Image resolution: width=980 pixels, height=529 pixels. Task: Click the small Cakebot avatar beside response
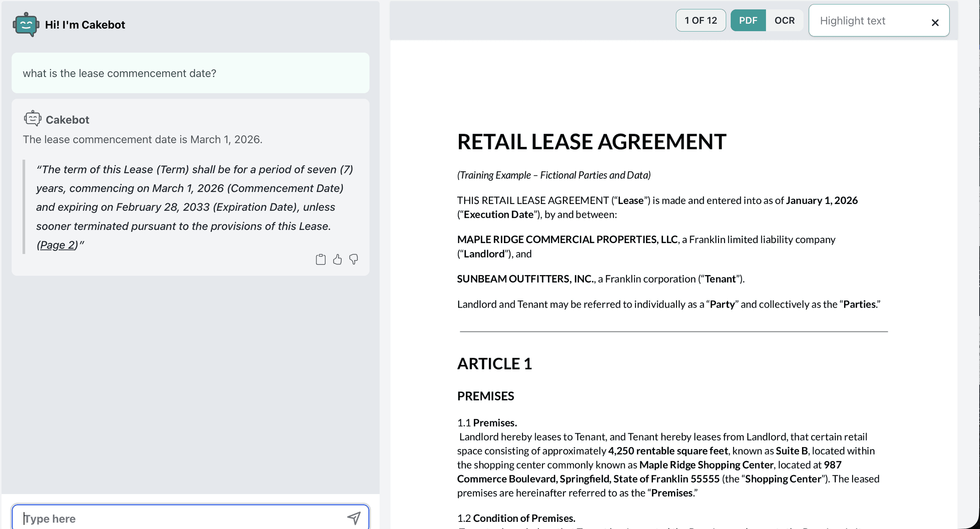pyautogui.click(x=32, y=119)
